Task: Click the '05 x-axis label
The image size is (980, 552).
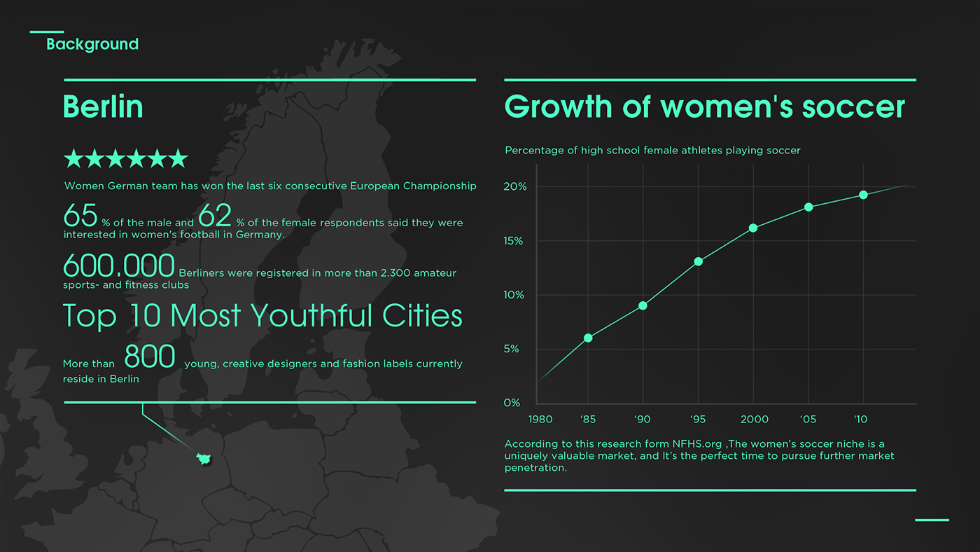Action: pyautogui.click(x=808, y=420)
